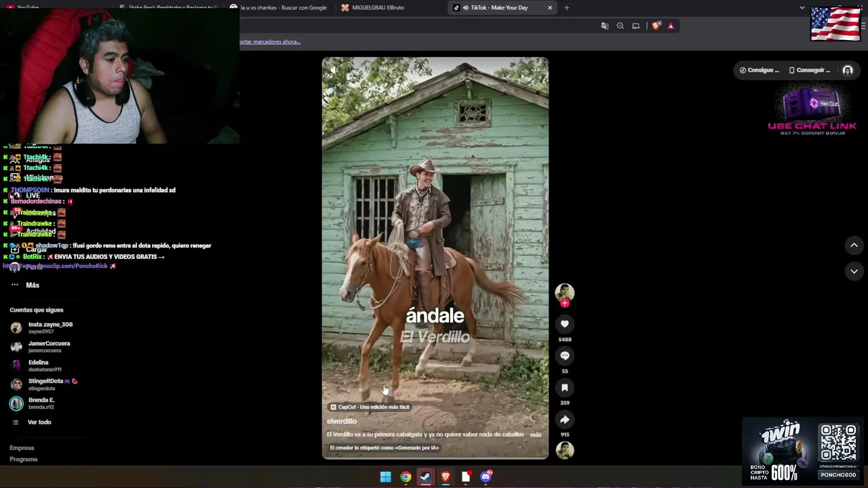Save the video with the bookmark icon
The width and height of the screenshot is (868, 488).
coord(564,388)
